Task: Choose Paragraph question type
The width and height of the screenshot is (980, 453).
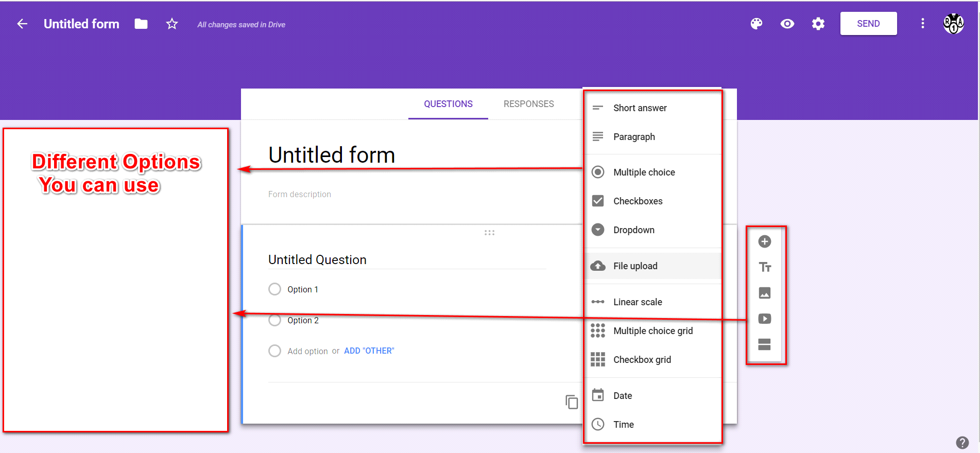Action: (x=653, y=137)
